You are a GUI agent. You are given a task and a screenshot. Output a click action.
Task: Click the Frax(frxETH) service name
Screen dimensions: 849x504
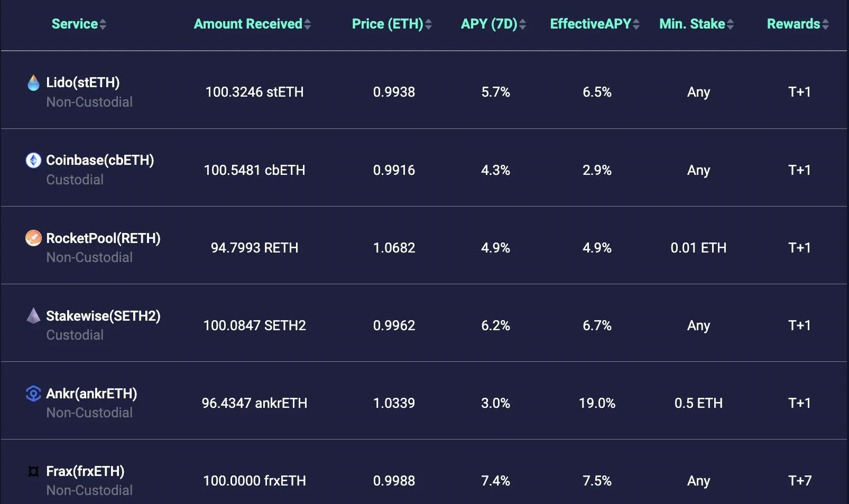tap(85, 471)
